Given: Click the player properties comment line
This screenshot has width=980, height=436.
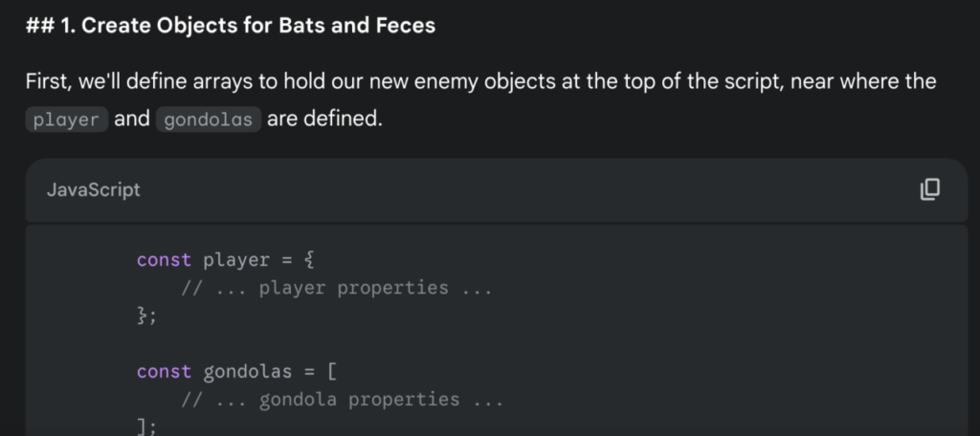Looking at the screenshot, I should tap(337, 288).
